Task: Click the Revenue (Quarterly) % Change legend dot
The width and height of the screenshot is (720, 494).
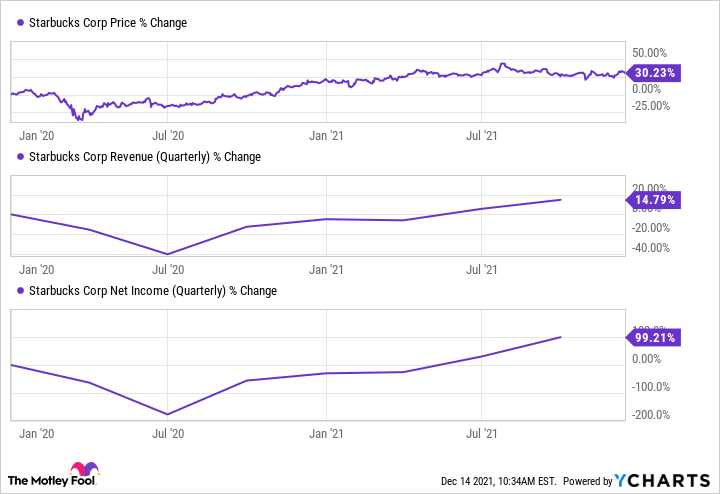Action: tap(20, 157)
